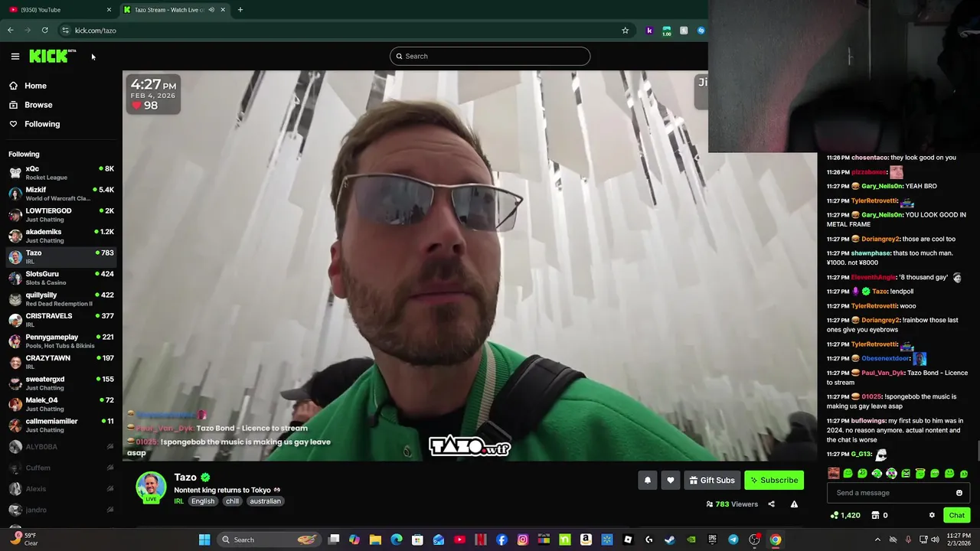Open CRAZYTAWN channel in Following list
This screenshot has height=551, width=980.
point(61,362)
